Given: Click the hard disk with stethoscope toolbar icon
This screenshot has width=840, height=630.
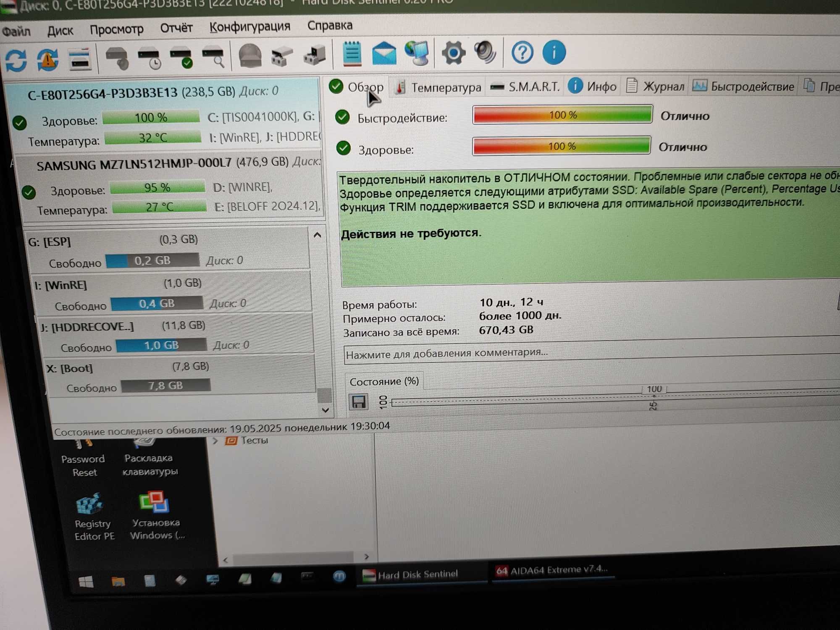Looking at the screenshot, I should [x=117, y=58].
